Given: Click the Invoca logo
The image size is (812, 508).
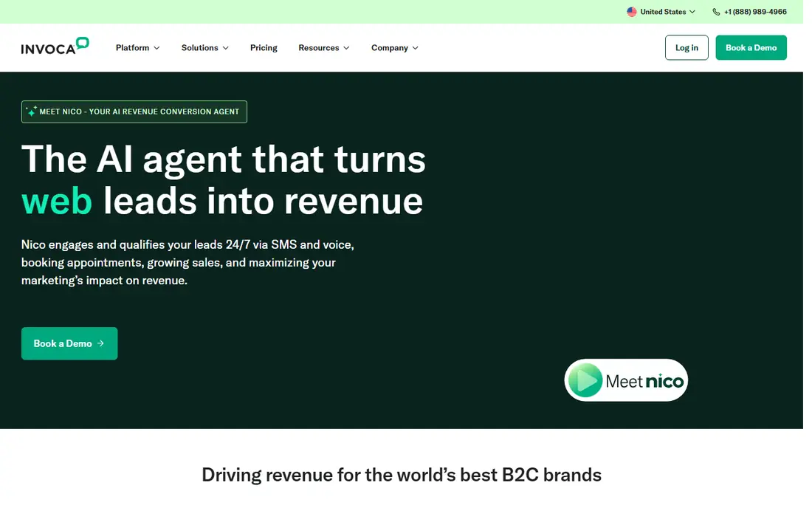Looking at the screenshot, I should [55, 46].
